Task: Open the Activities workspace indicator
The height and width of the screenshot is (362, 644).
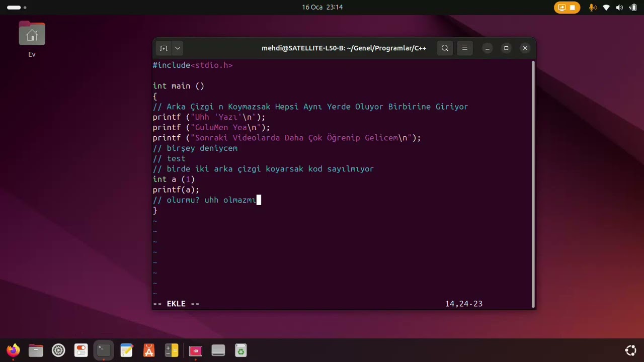Action: 17,8
